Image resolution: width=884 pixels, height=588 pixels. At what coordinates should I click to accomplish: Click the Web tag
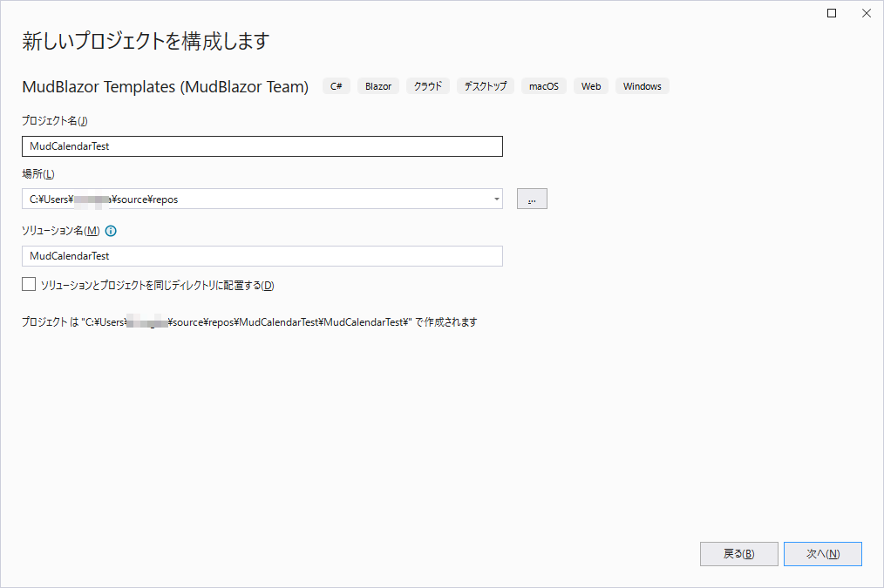[591, 86]
